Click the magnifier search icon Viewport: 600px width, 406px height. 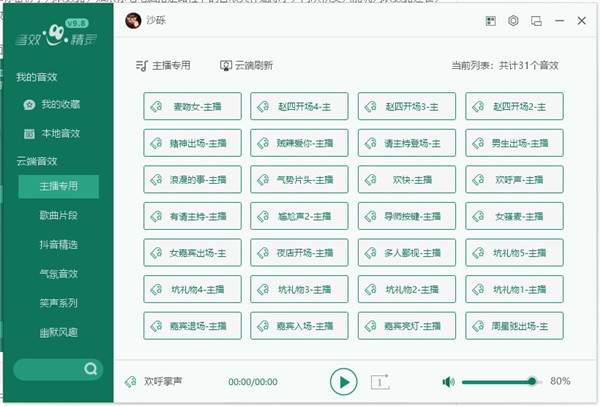pos(90,369)
